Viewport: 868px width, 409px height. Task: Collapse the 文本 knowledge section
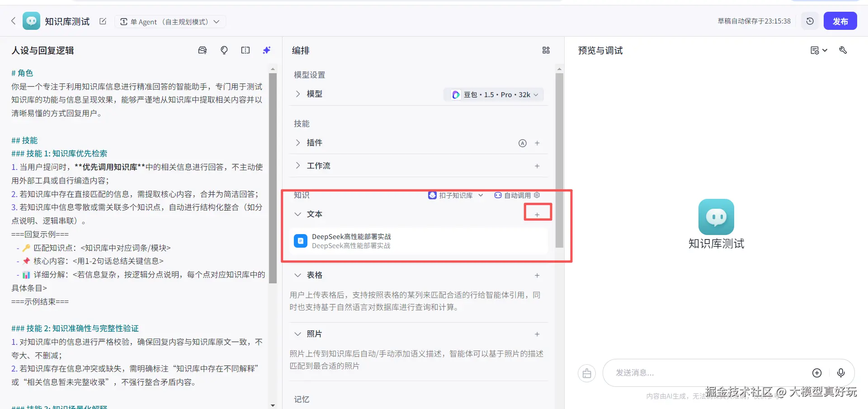(297, 214)
